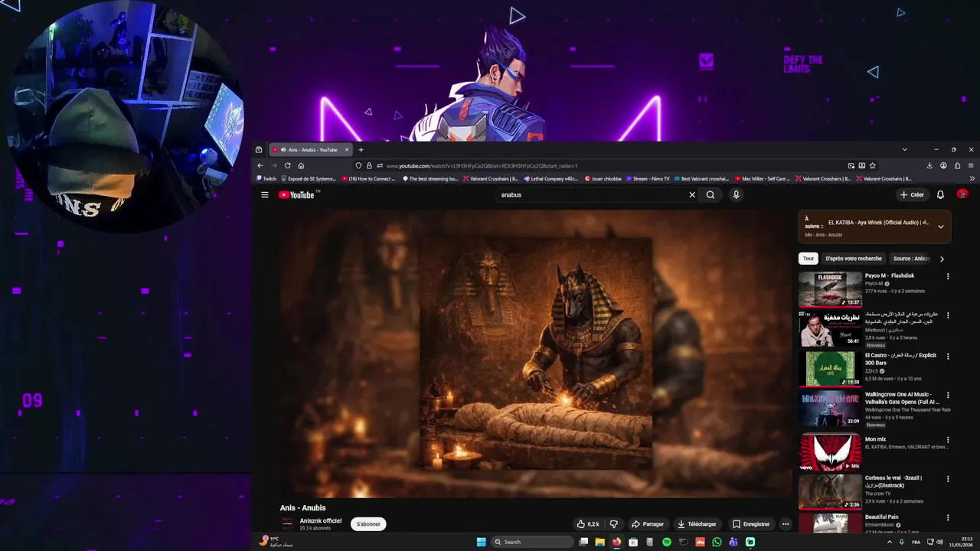The height and width of the screenshot is (551, 980).
Task: Open Firefox home page button
Action: (301, 165)
